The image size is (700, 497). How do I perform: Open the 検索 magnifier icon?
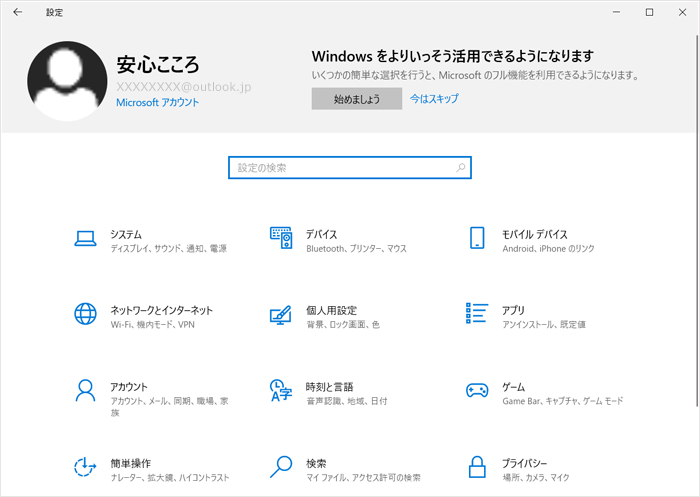click(x=281, y=467)
